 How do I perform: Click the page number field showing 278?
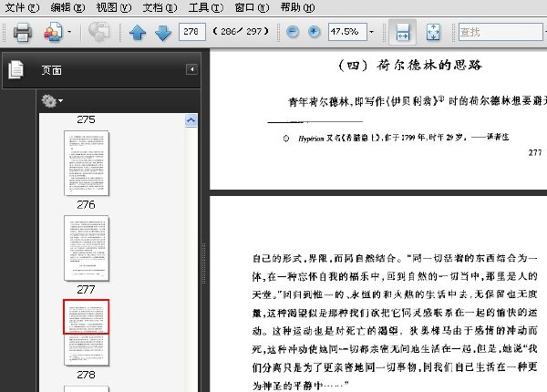[x=191, y=32]
